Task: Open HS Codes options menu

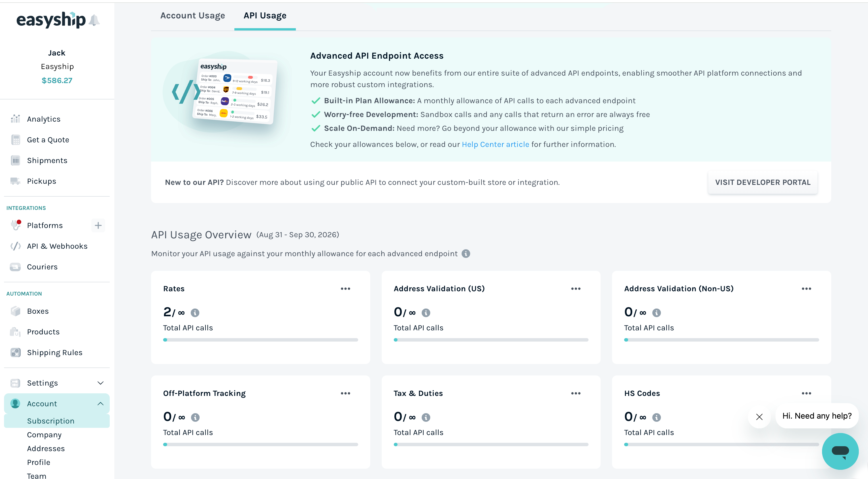Action: tap(806, 393)
